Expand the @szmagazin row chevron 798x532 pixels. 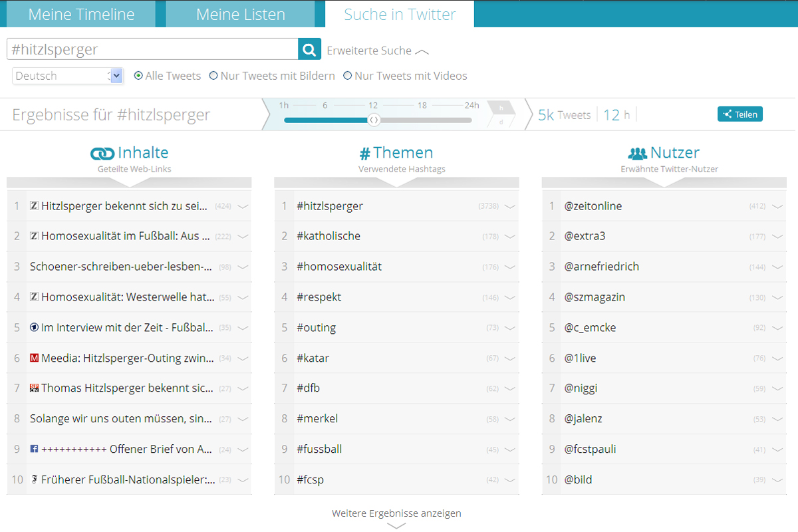point(777,297)
